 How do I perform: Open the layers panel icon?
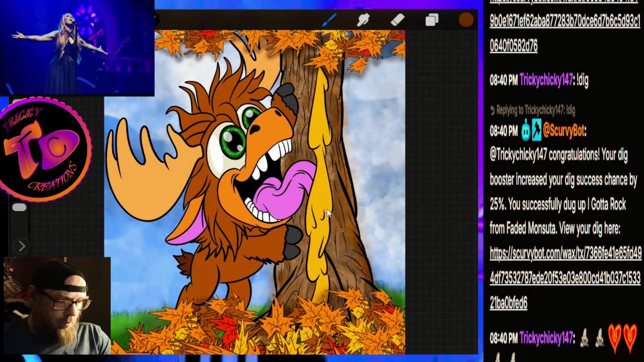tap(432, 20)
